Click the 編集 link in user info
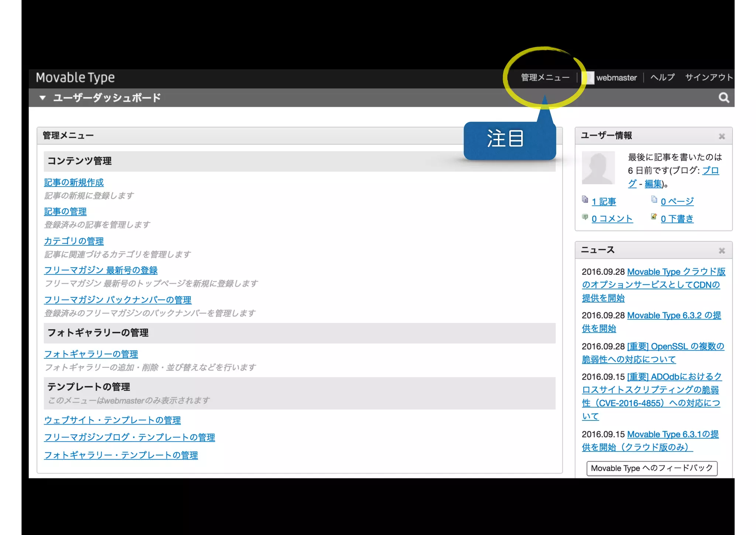This screenshot has height=535, width=756. (x=653, y=184)
